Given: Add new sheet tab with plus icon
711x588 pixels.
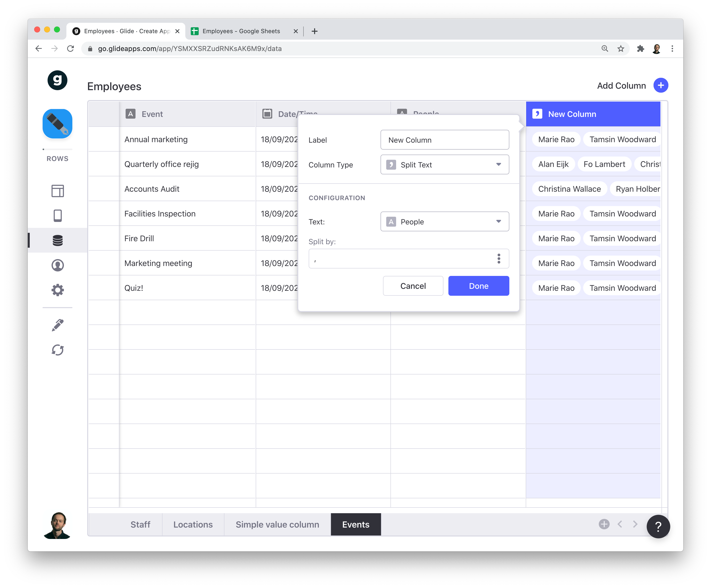Looking at the screenshot, I should tap(604, 524).
